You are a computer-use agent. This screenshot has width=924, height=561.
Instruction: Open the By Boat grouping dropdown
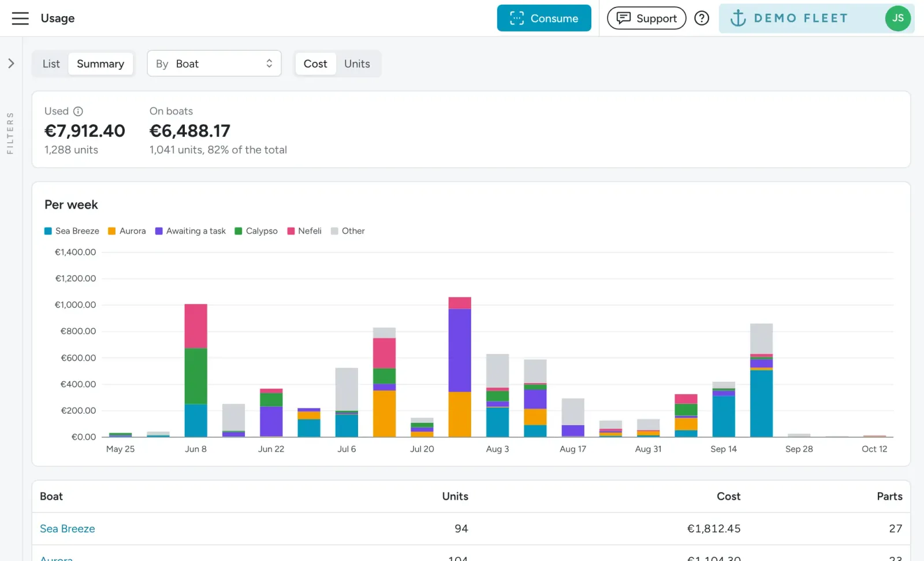click(x=214, y=64)
